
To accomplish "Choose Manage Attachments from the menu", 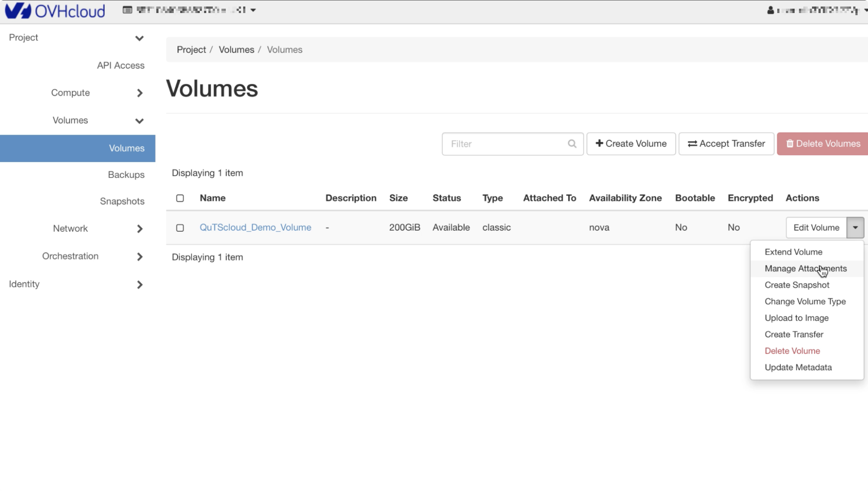I will coord(805,269).
